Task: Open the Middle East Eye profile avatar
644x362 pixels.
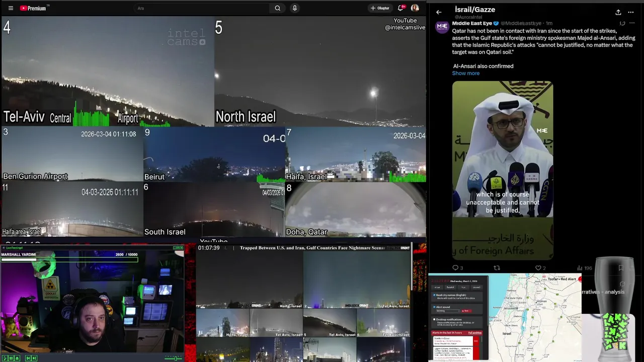Action: [442, 26]
